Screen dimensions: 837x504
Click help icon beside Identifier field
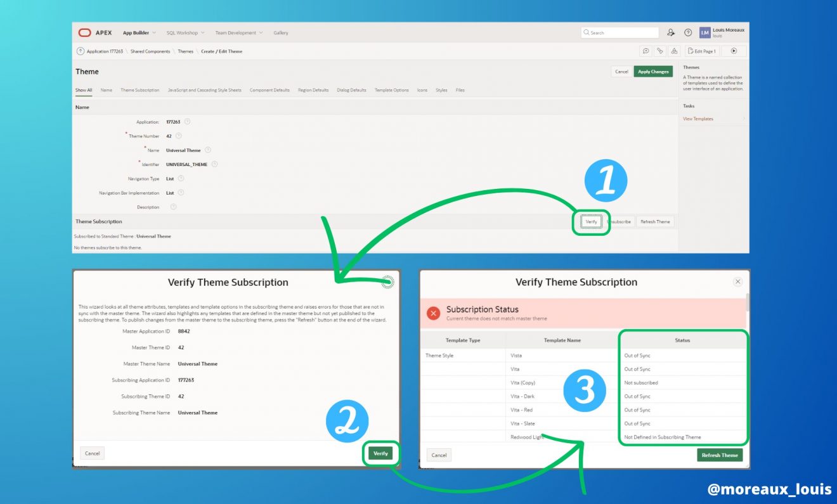point(214,164)
